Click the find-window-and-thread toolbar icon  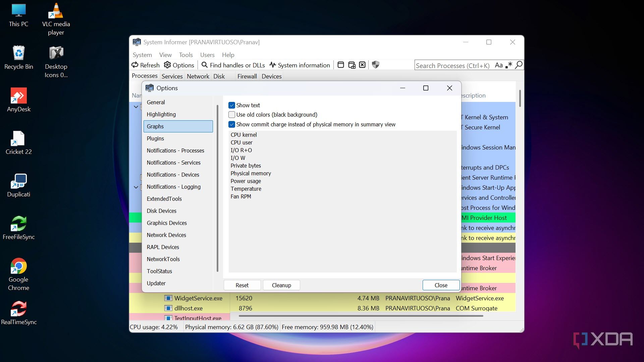pyautogui.click(x=352, y=65)
